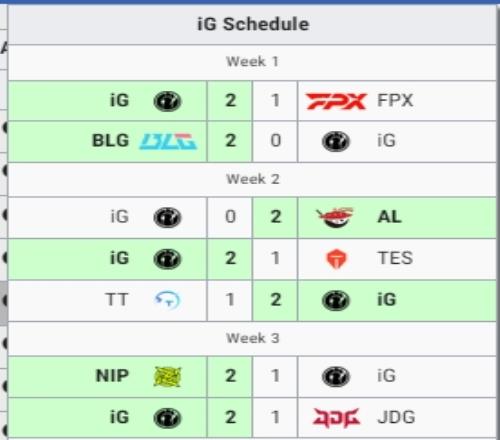Select the Week 1 header row
Screen dimensions: 500x440
252,62
